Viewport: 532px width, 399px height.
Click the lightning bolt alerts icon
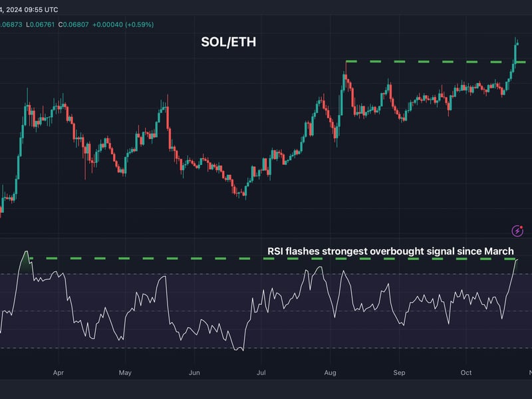(517, 231)
